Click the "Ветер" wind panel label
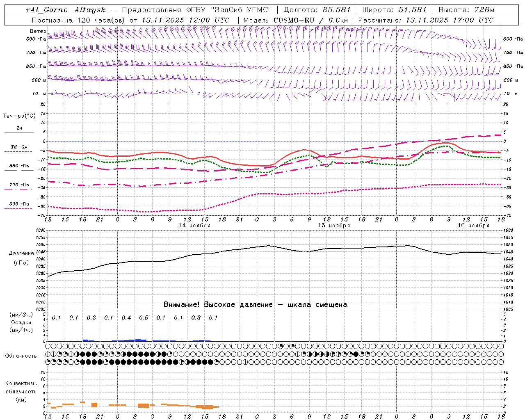Image resolution: width=525 pixels, height=420 pixels. (x=38, y=31)
